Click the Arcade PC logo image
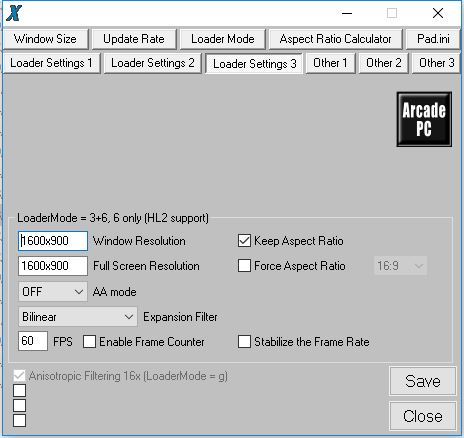 click(x=424, y=119)
